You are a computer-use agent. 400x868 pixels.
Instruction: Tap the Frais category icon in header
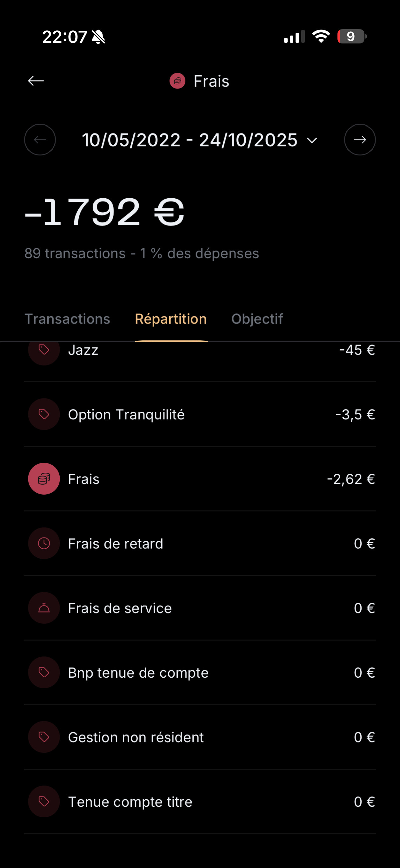tap(177, 81)
